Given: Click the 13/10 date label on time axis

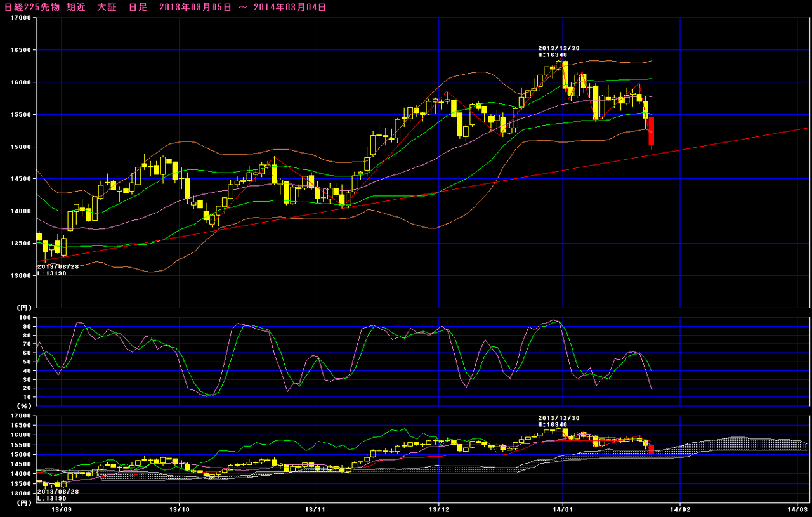Looking at the screenshot, I should tap(180, 509).
